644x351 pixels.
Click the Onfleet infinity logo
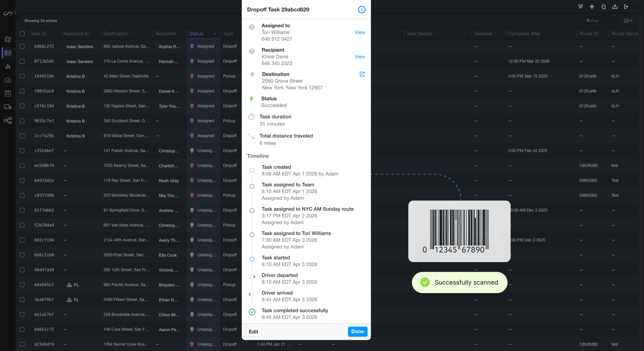8,13
